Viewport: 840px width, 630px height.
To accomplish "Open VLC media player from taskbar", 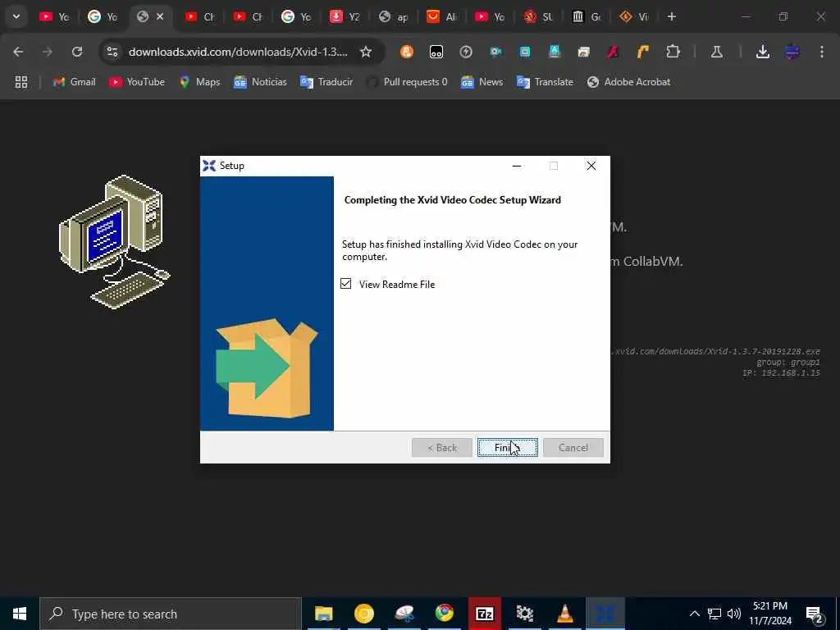I will 564,614.
